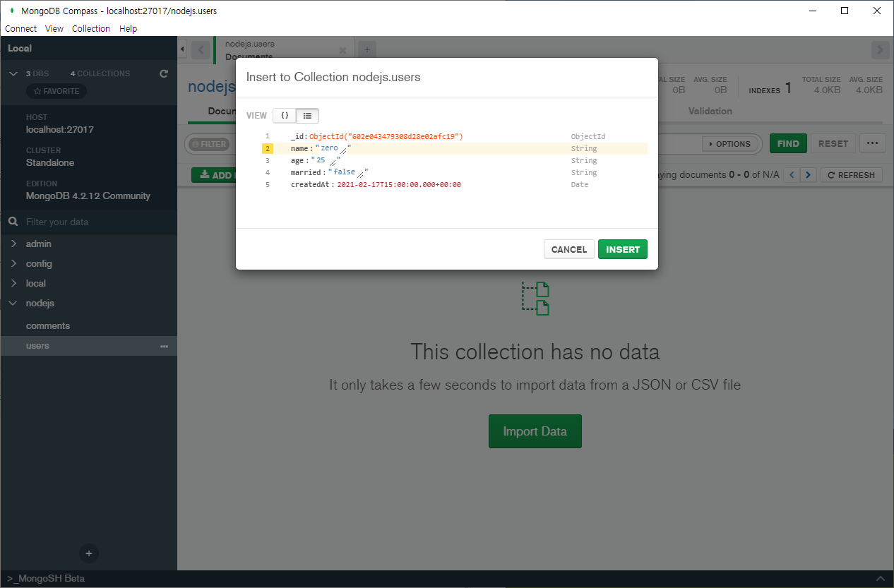Click the ObjectId type label of _id
The height and width of the screenshot is (588, 894).
[588, 136]
